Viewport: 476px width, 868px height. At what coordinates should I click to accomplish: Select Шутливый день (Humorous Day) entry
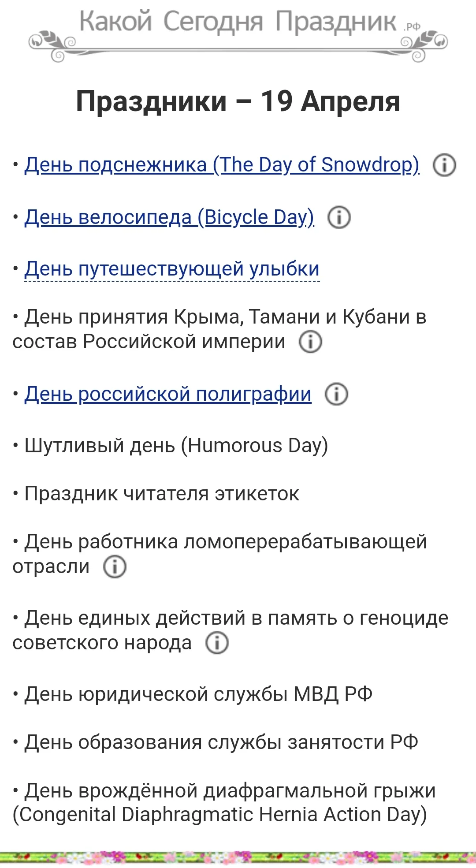pos(176,446)
